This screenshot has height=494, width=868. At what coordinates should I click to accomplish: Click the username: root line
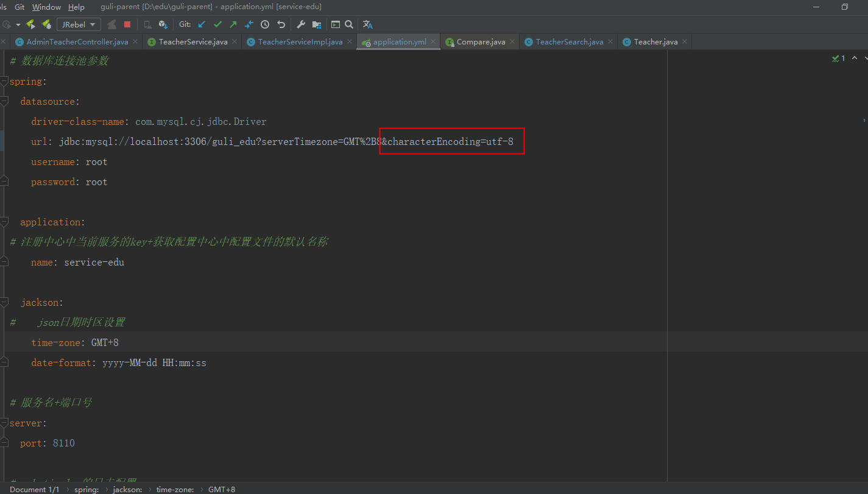69,162
